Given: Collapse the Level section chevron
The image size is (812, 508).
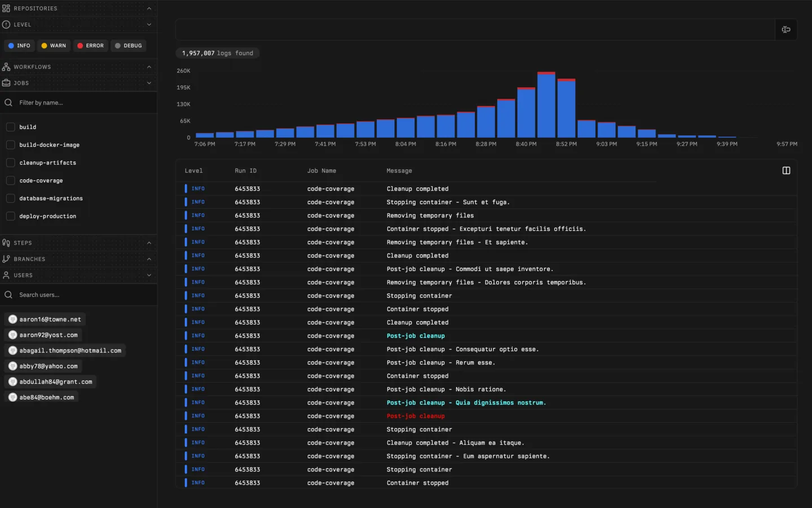Looking at the screenshot, I should tap(149, 24).
